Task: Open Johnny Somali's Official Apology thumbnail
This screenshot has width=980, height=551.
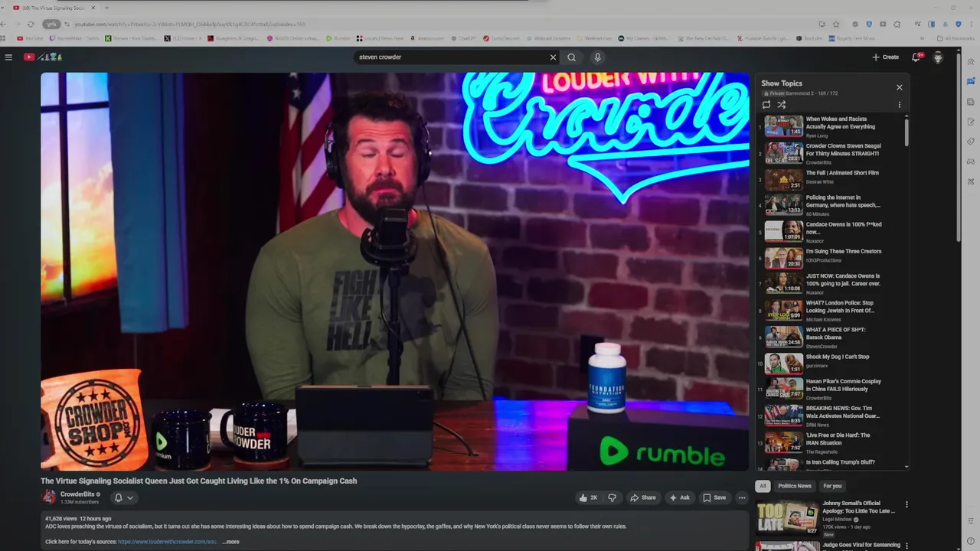Action: (x=787, y=518)
